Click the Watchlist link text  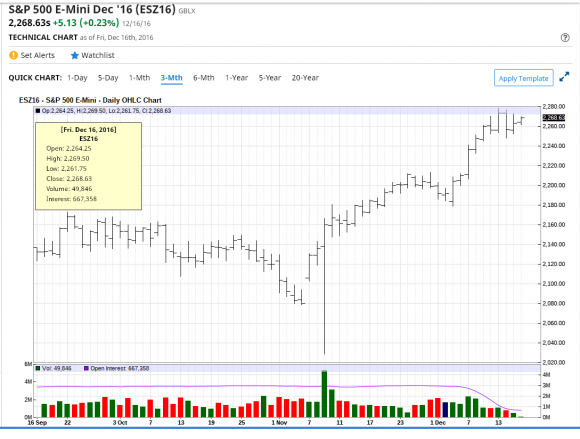pos(98,55)
